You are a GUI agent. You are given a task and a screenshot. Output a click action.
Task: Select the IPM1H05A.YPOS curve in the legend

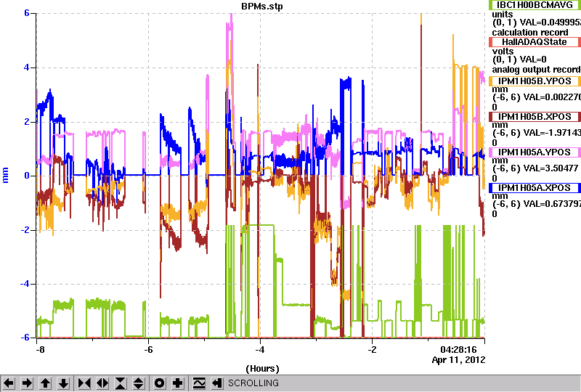(535, 152)
